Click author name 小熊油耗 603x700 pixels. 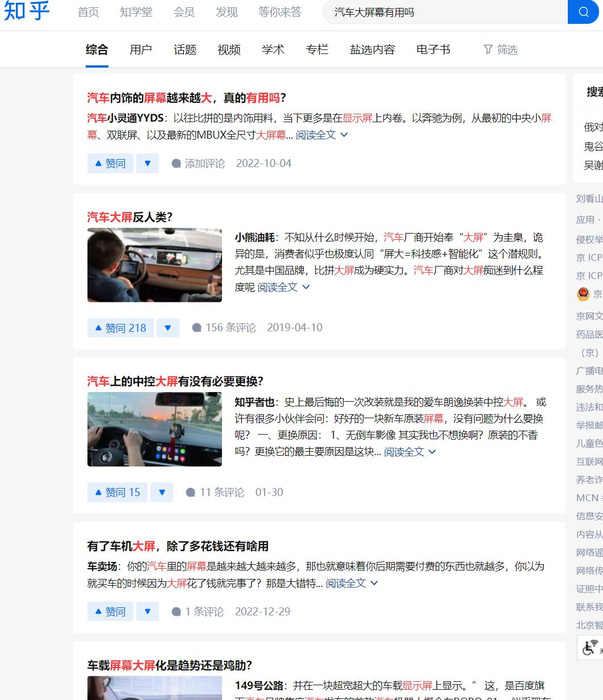click(x=254, y=238)
